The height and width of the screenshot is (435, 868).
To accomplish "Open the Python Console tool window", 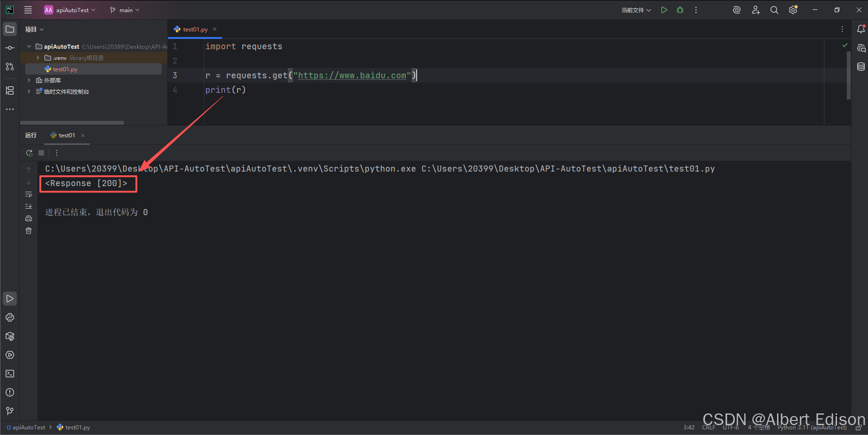I will coord(10,317).
